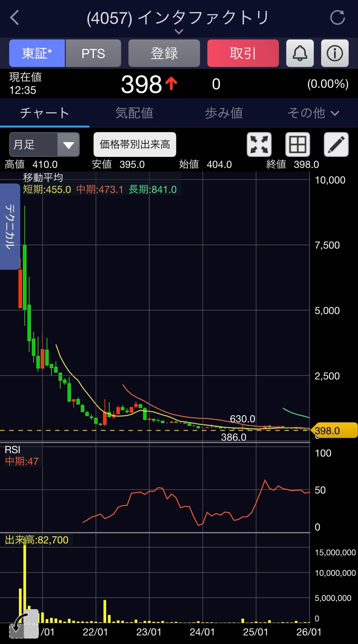Tap the refresh icon
This screenshot has height=644, width=358.
pyautogui.click(x=337, y=18)
